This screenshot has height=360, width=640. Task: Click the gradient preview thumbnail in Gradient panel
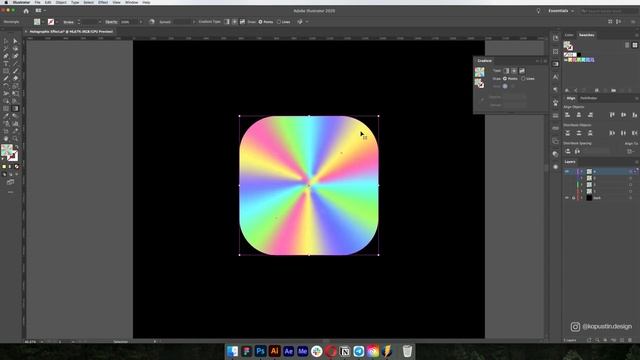pos(480,72)
